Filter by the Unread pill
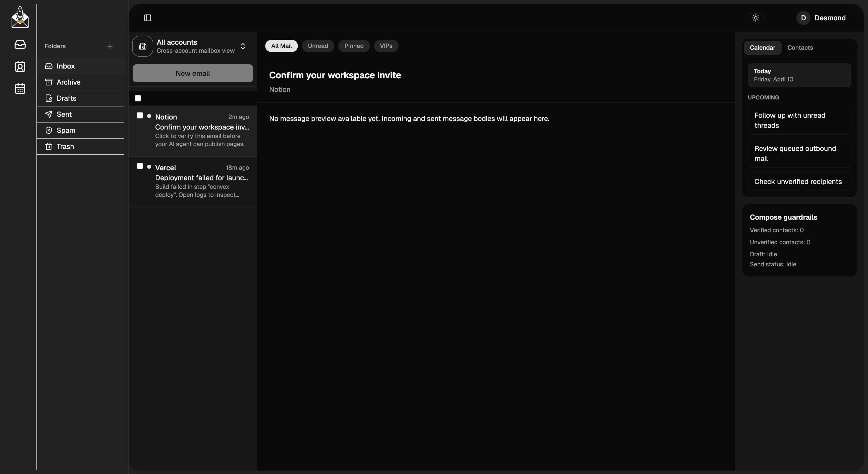Viewport: 868px width, 474px height. point(317,46)
